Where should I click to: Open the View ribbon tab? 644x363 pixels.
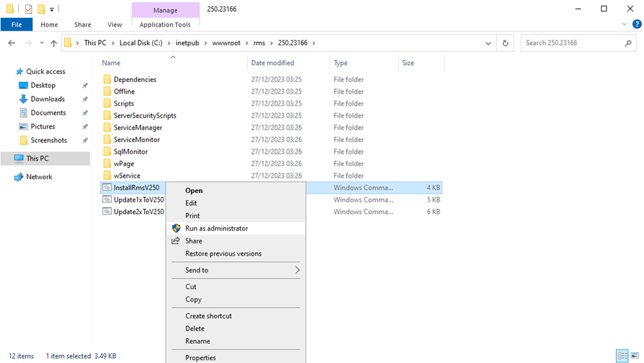coord(115,25)
